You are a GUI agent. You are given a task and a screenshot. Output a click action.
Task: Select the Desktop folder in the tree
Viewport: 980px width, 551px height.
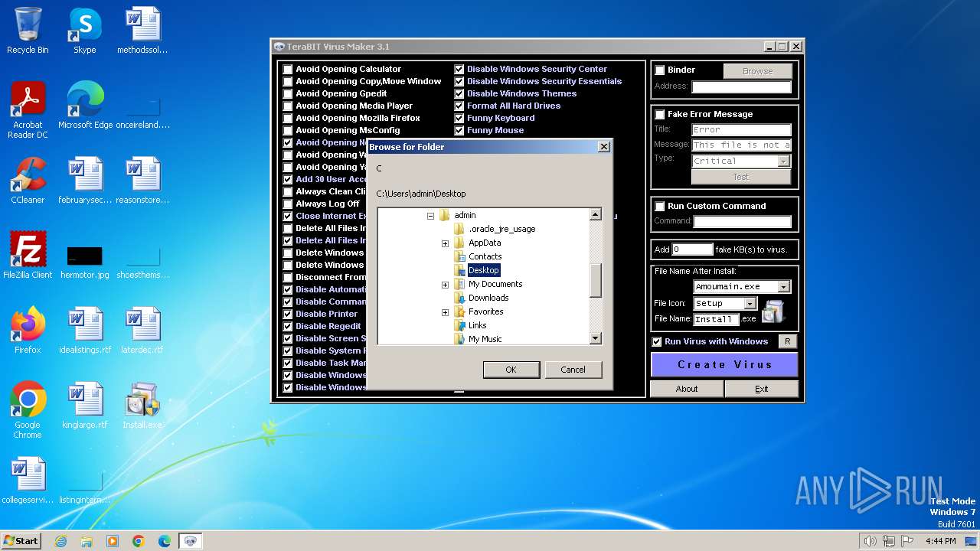[483, 270]
